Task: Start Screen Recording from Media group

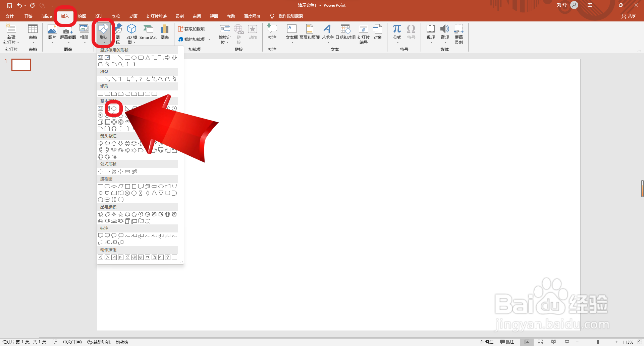Action: click(x=459, y=34)
